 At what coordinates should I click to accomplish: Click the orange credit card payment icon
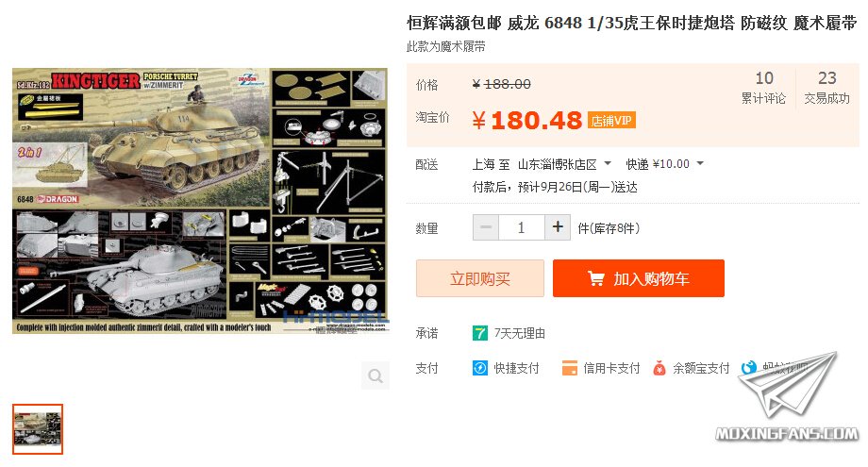click(569, 368)
